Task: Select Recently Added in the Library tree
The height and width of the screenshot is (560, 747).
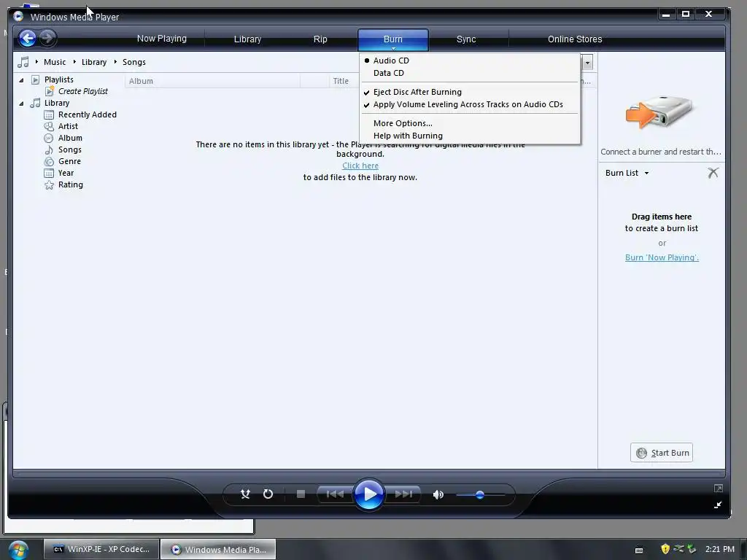Action: (88, 114)
